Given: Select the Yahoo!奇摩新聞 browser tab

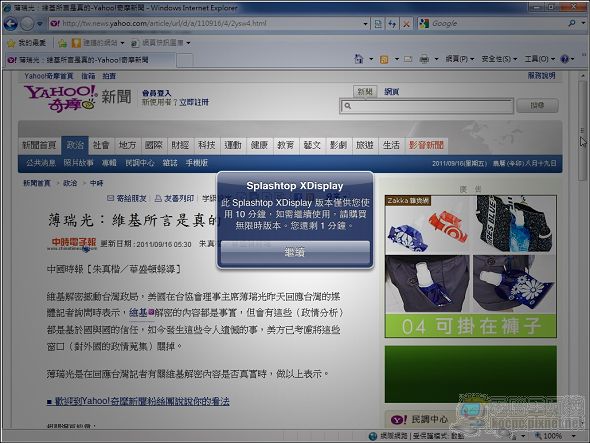Looking at the screenshot, I should pos(90,60).
